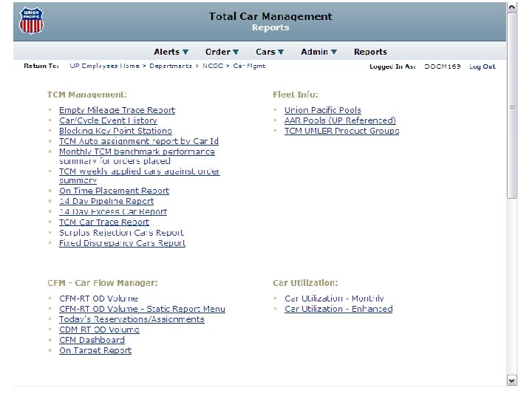Viewport: 532px width, 399px height.
Task: Click the logged-in user ID OOCM169
Action: point(443,66)
